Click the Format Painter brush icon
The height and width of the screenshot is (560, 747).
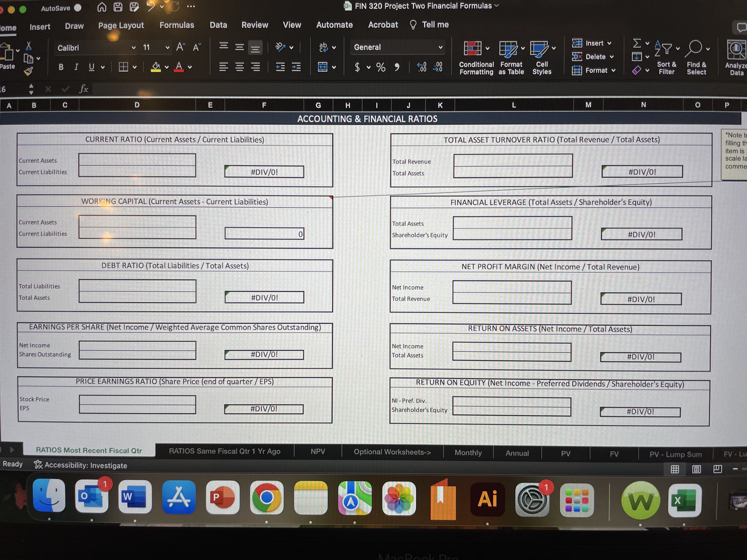tap(29, 71)
